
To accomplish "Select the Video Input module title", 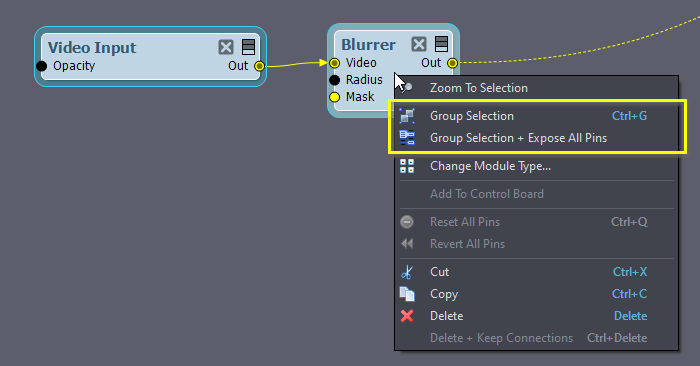I will 92,48.
